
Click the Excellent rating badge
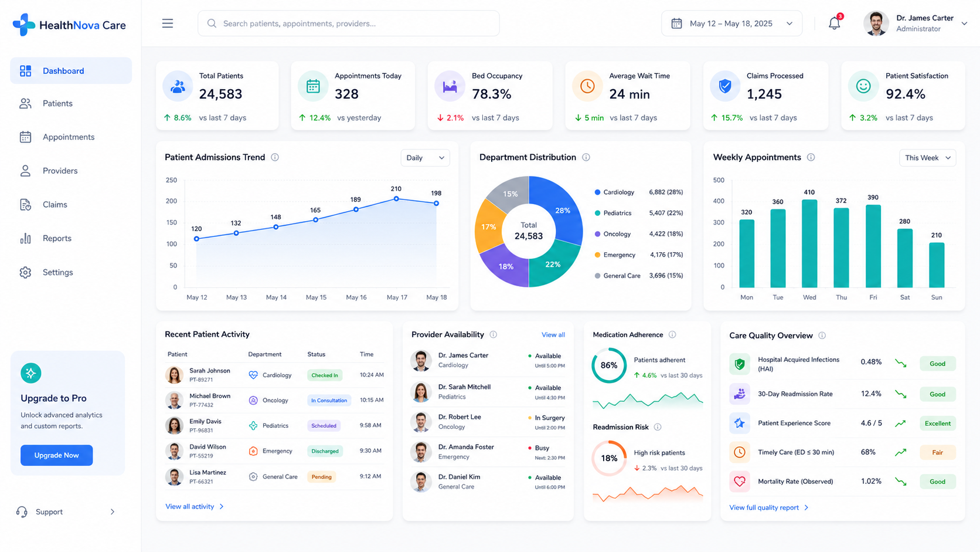point(937,424)
